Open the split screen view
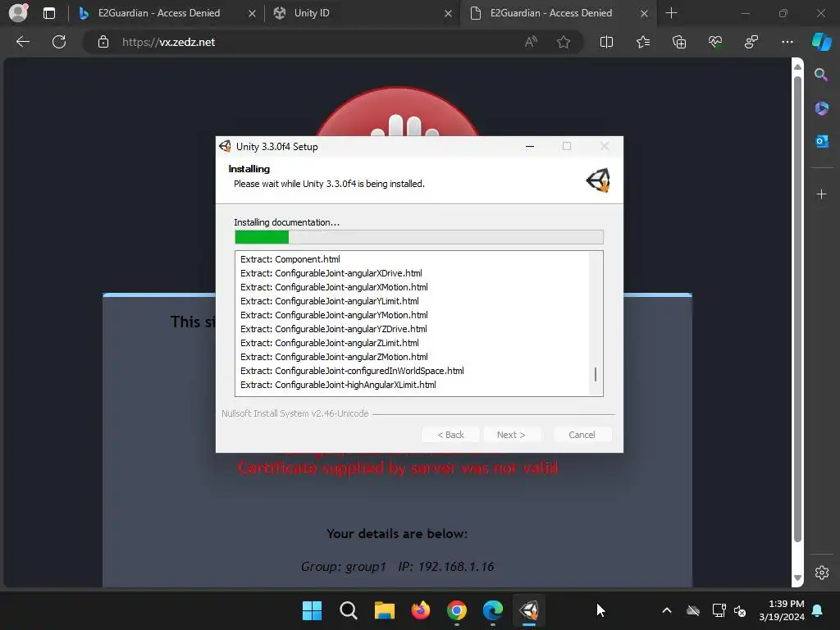The image size is (840, 630). 606,42
